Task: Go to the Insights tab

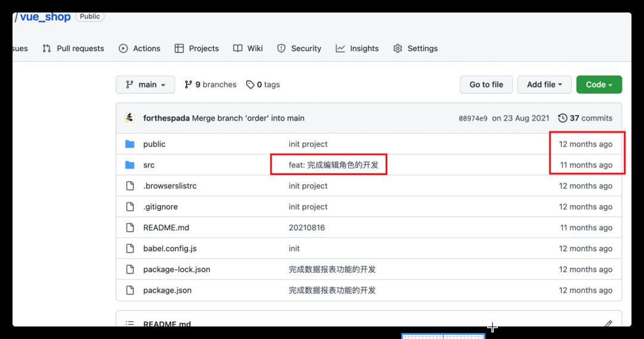Action: pyautogui.click(x=357, y=48)
